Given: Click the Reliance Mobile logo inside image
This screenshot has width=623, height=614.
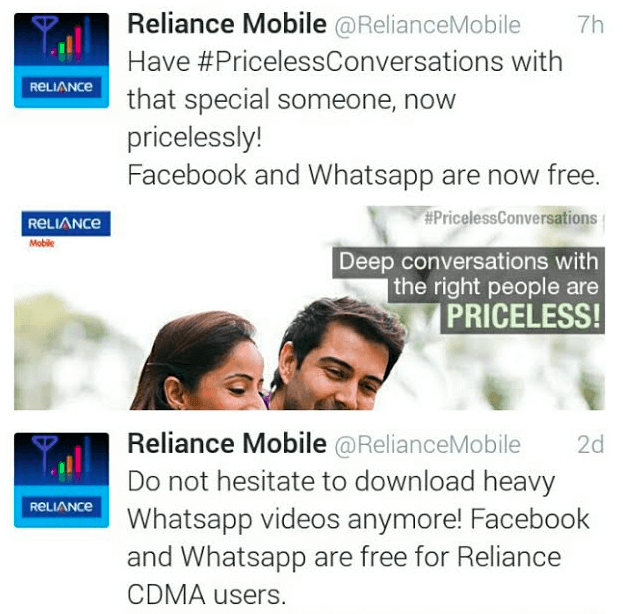Looking at the screenshot, I should (x=66, y=229).
